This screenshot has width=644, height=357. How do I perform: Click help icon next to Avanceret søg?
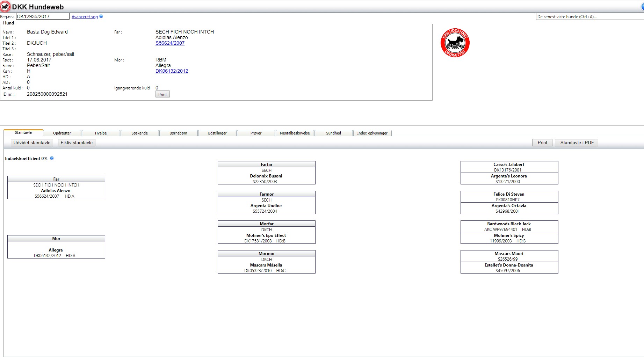coord(101,16)
